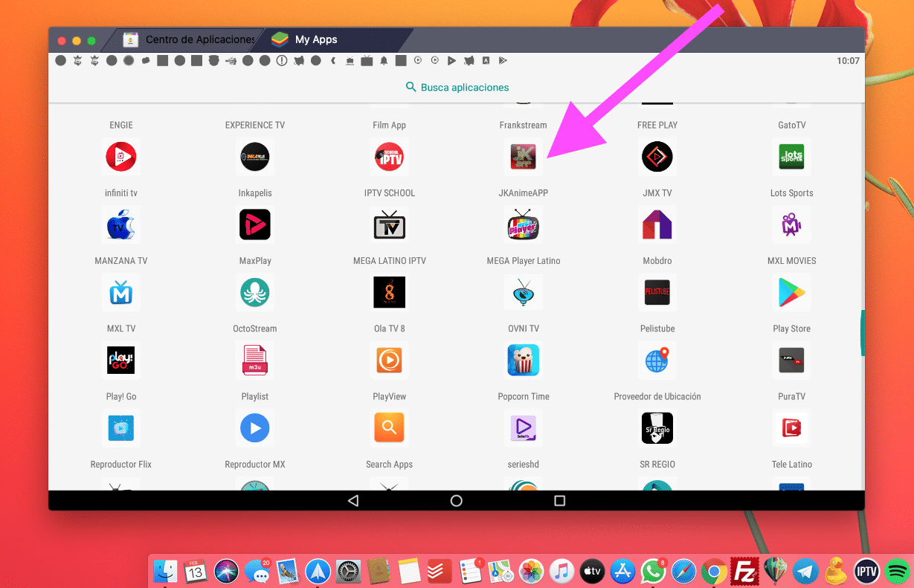Open the JMX TV app icon
Image resolution: width=914 pixels, height=588 pixels.
[x=657, y=157]
